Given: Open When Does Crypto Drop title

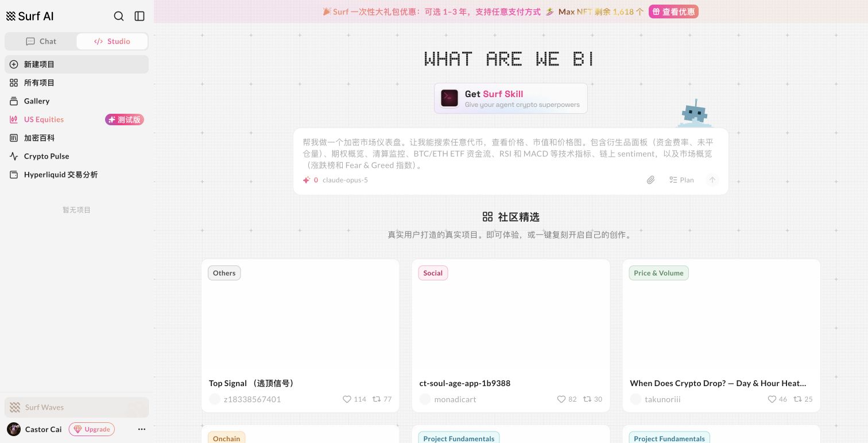Looking at the screenshot, I should coord(718,383).
